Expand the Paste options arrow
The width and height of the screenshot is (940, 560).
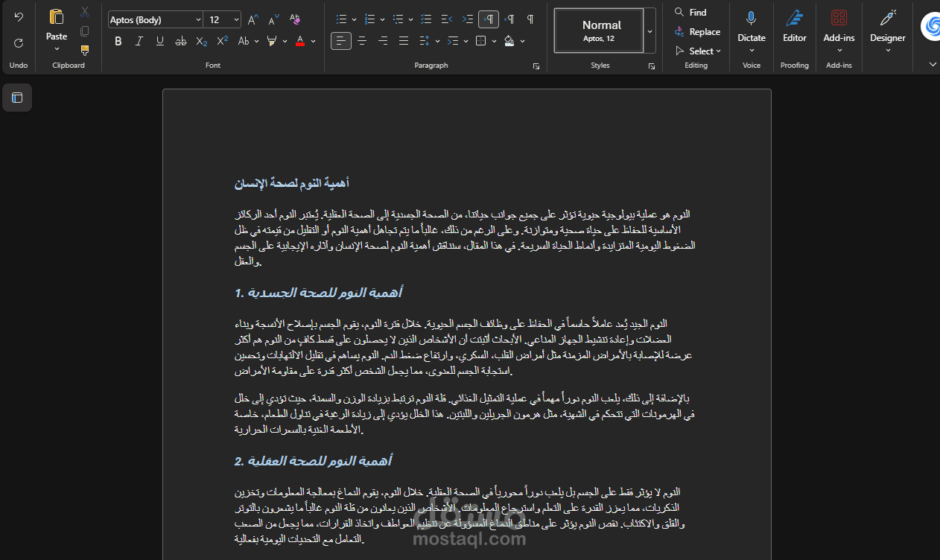click(57, 49)
